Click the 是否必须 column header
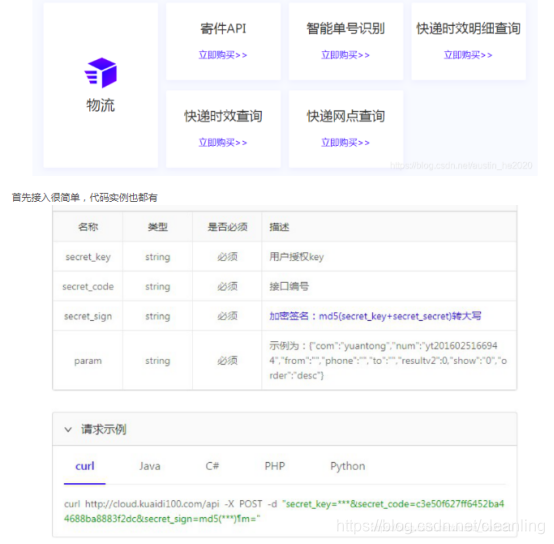 coord(227,227)
